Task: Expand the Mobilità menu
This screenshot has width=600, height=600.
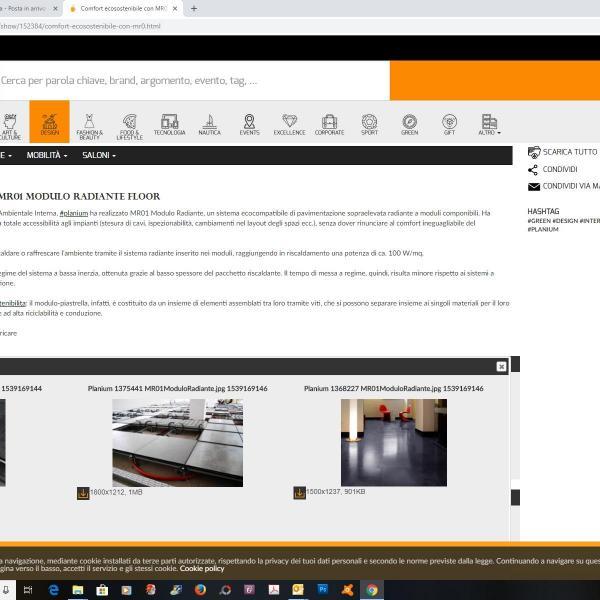Action: point(47,155)
